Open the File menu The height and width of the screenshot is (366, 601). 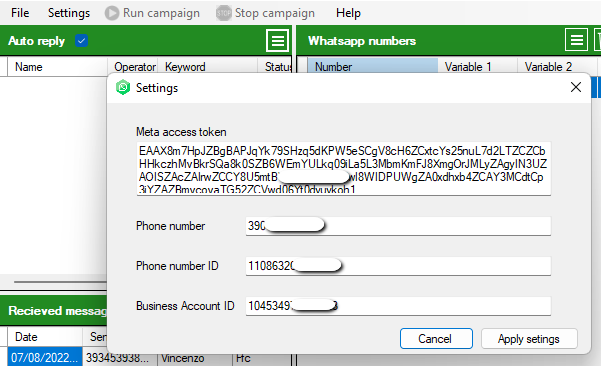pos(20,13)
